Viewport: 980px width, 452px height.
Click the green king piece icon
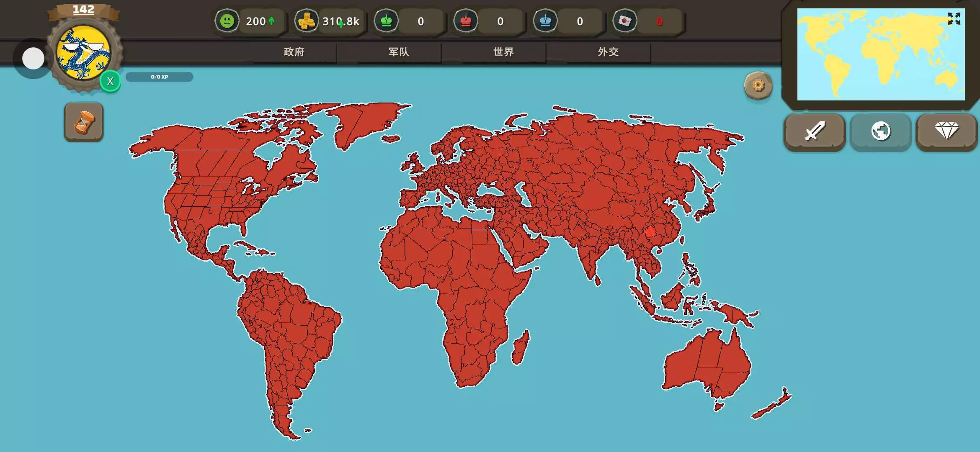point(386,21)
